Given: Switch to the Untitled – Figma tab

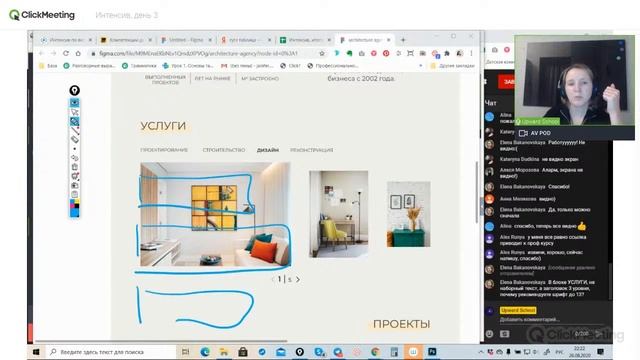Looking at the screenshot, I should [x=186, y=40].
